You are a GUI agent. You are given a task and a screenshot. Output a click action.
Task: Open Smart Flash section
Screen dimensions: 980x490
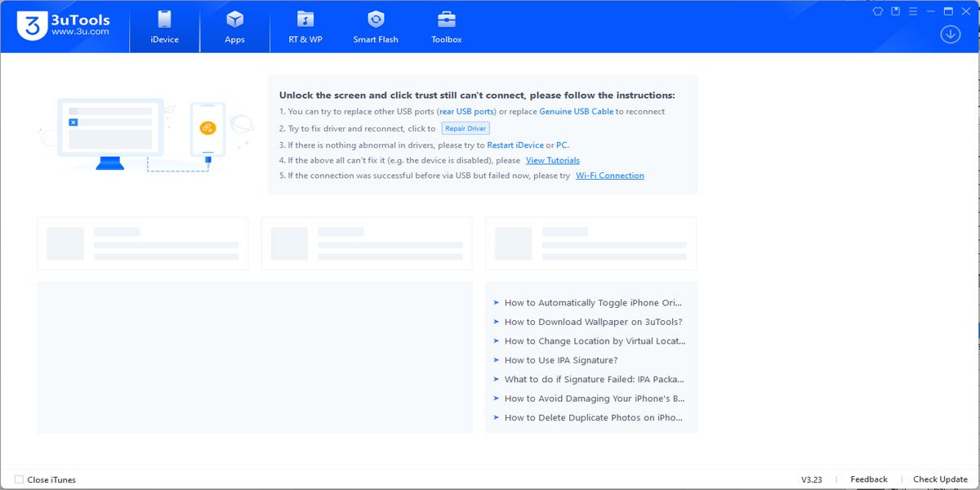pos(376,27)
